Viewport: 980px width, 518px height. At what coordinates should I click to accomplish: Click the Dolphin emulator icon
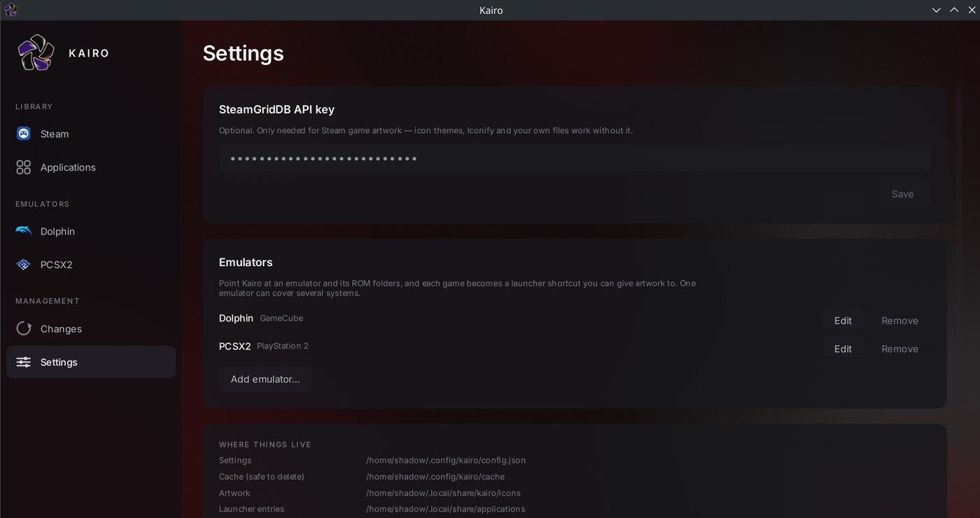[x=24, y=231]
